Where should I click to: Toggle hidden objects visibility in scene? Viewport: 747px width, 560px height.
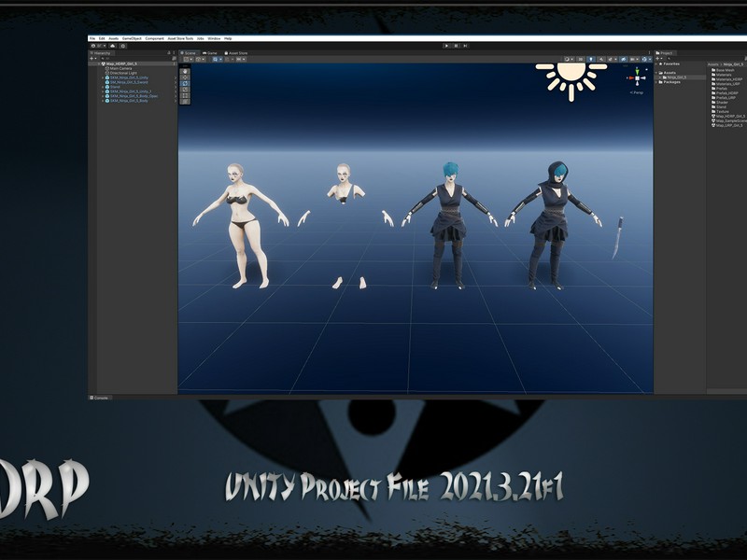pyautogui.click(x=623, y=60)
